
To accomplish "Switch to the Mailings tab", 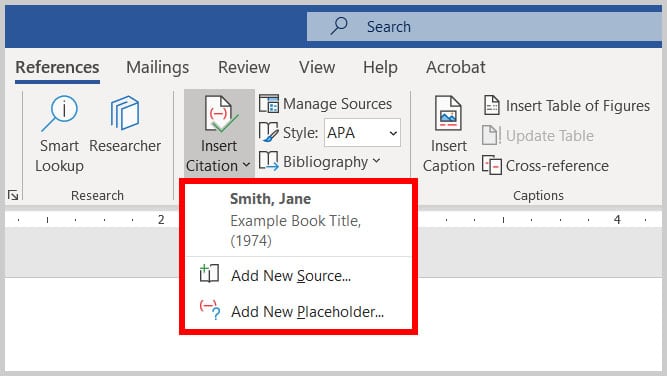I will [157, 67].
